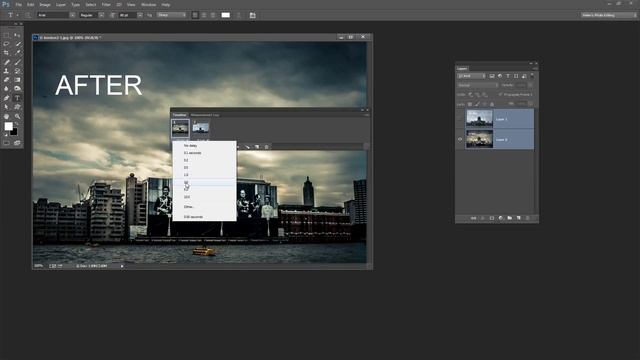Click the black background color swatch
The width and height of the screenshot is (640, 360).
click(x=15, y=132)
